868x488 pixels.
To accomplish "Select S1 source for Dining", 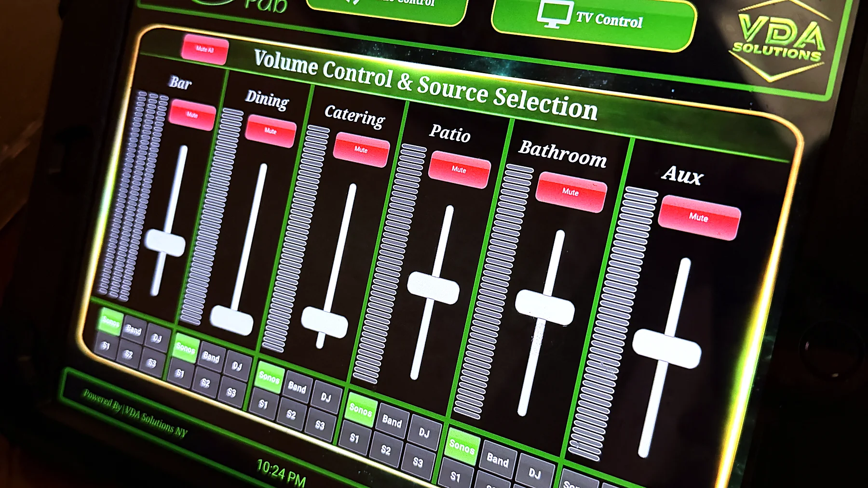I will pos(180,373).
